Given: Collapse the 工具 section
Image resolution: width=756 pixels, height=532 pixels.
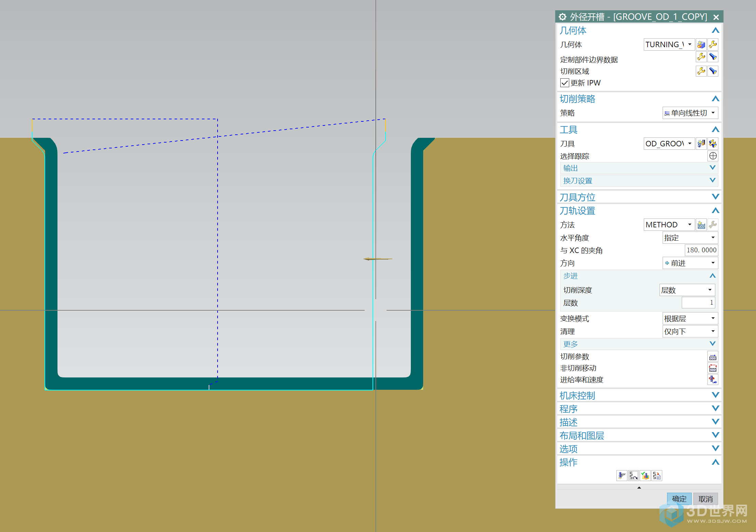Looking at the screenshot, I should point(715,130).
